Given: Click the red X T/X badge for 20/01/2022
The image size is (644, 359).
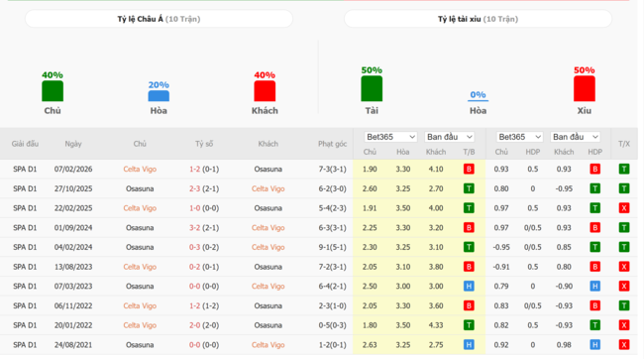Looking at the screenshot, I should (624, 325).
